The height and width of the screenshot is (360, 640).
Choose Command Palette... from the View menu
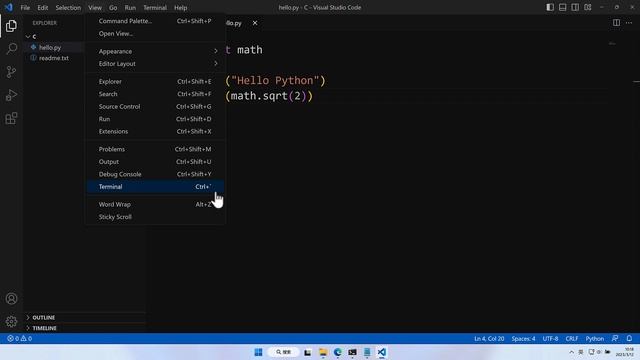pos(155,21)
